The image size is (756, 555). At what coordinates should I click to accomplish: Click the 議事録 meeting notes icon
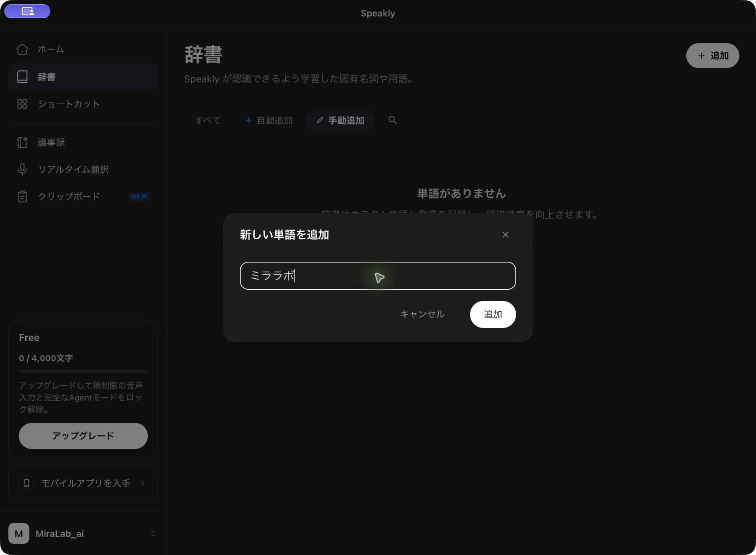(x=22, y=142)
